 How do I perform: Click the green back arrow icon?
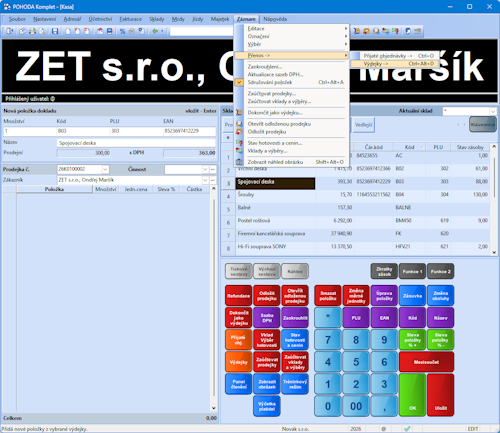pos(155,31)
